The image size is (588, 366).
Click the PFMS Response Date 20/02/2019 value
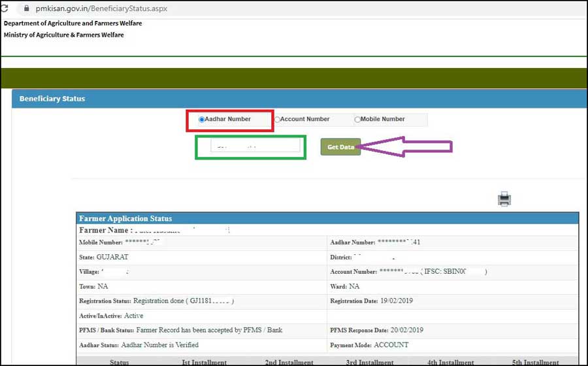tap(407, 330)
